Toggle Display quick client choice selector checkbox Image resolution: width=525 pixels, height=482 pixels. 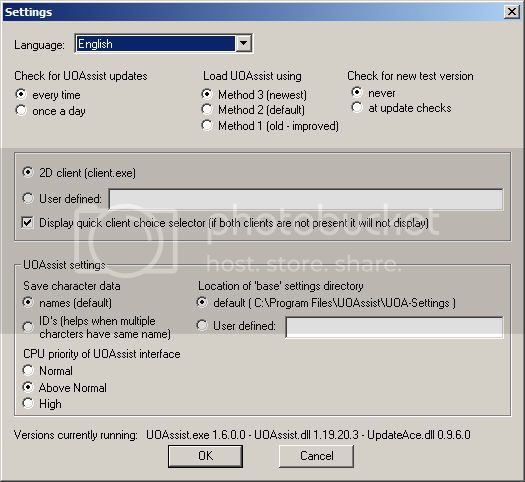click(x=27, y=223)
